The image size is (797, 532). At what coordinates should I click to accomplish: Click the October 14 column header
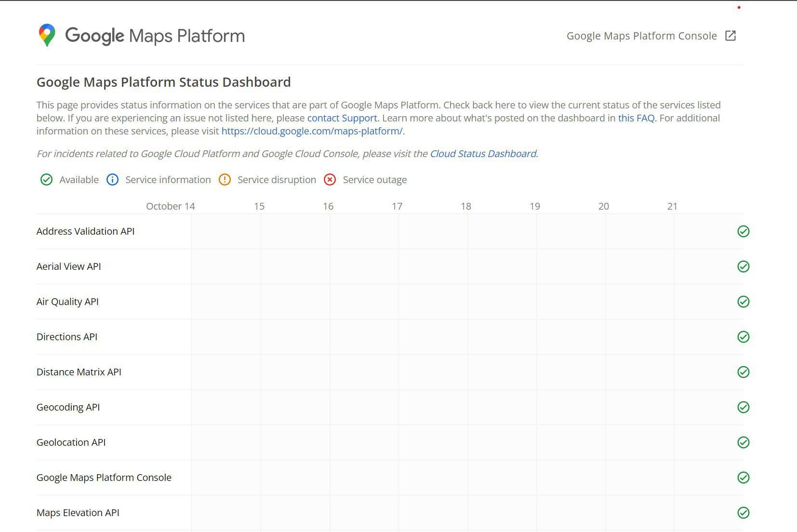coord(170,206)
